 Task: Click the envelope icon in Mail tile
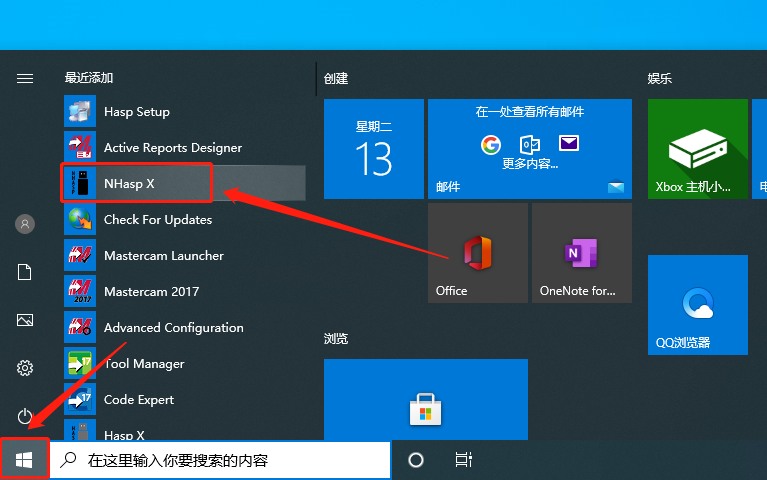[568, 143]
